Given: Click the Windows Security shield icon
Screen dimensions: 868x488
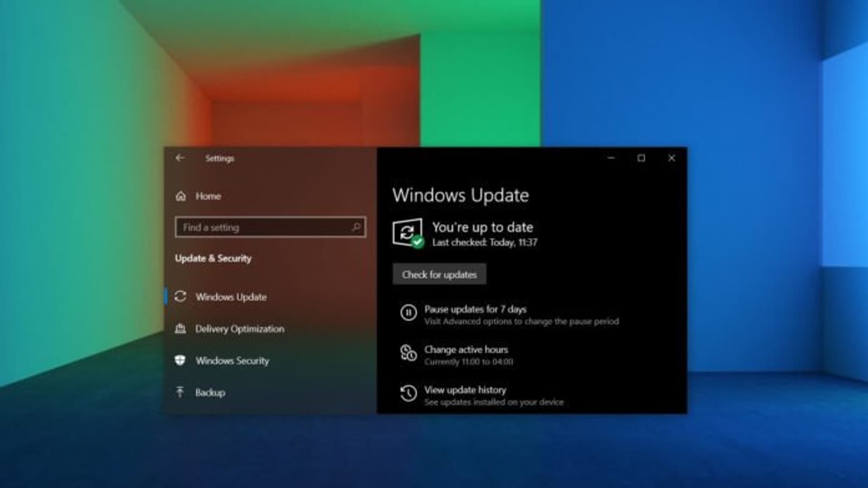Looking at the screenshot, I should coord(181,361).
